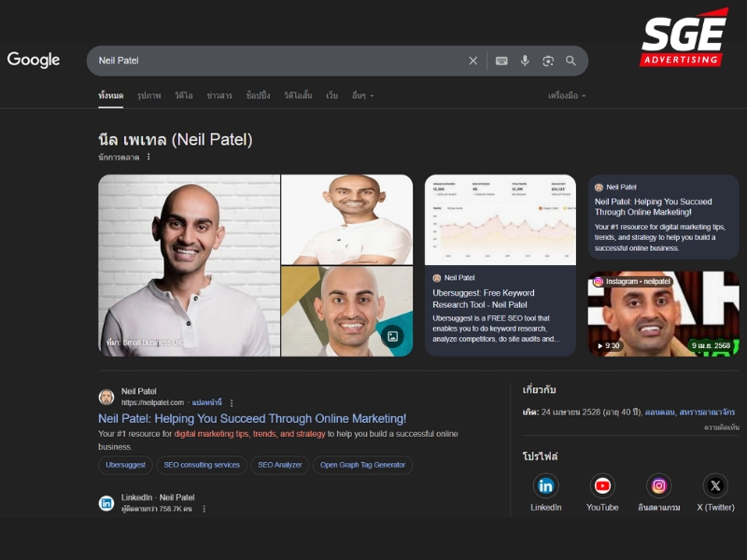Open the Ubersuggest Free Keyword Research Tool card

pos(500,265)
